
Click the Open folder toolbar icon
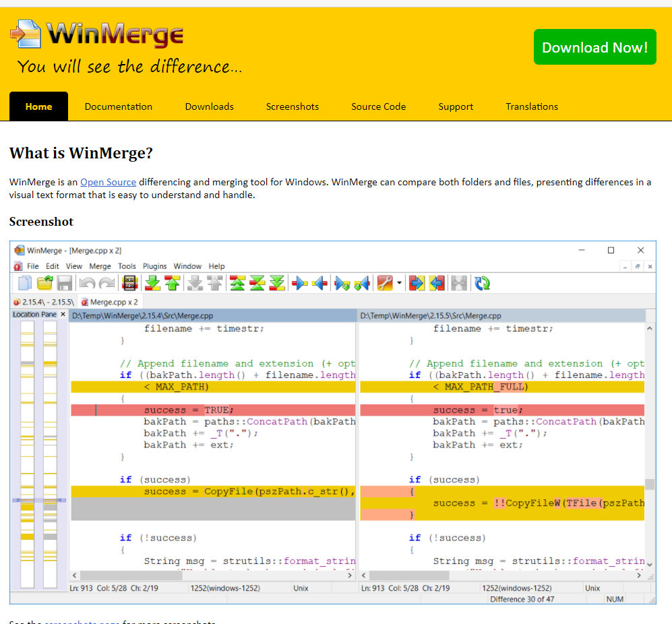tap(44, 283)
